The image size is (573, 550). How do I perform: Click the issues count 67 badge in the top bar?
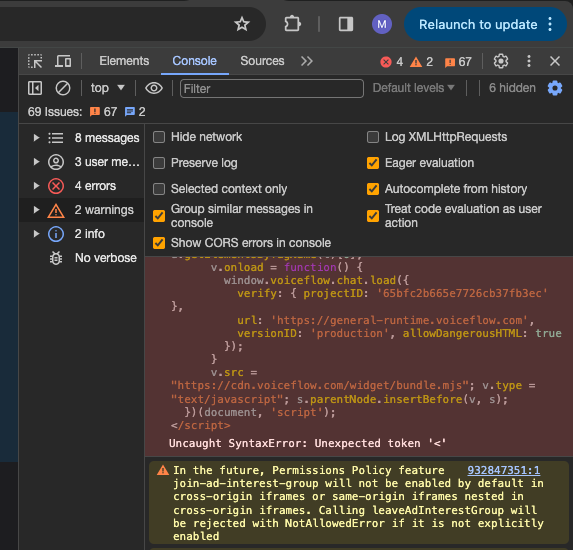tap(458, 62)
